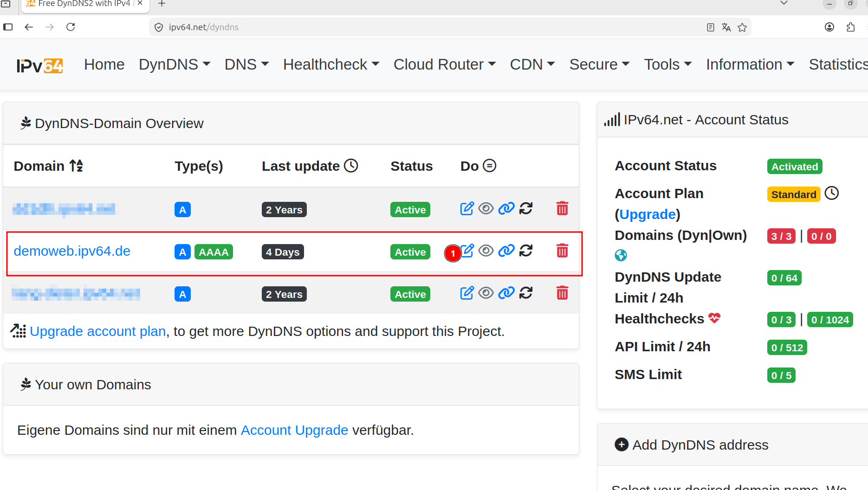Screen dimensions: 868x490
Task: Open the site security shield info
Action: (159, 27)
